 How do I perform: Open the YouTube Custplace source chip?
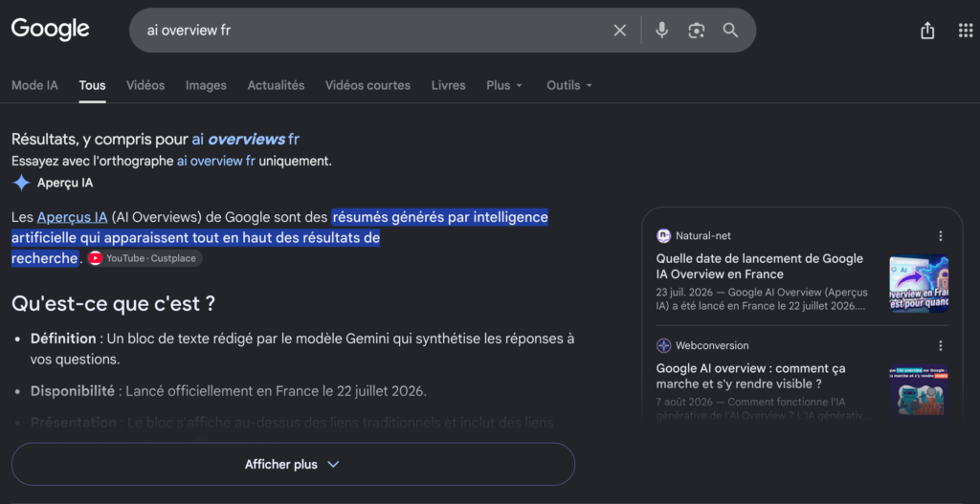(145, 258)
